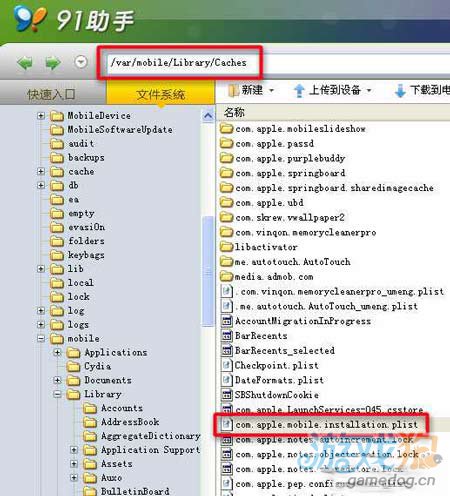450x496 pixels.
Task: Select the libactivator folder icon
Action: pyautogui.click(x=227, y=247)
